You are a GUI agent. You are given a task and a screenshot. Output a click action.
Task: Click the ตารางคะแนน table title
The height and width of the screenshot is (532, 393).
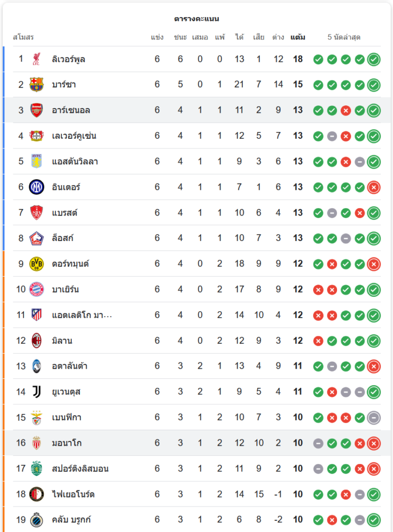click(196, 19)
